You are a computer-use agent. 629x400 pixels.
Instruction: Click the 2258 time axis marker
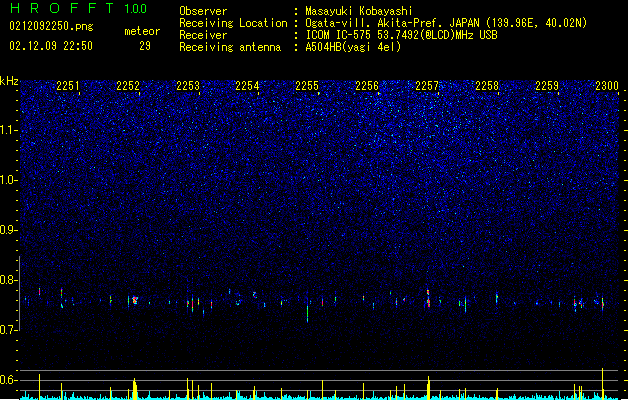[x=487, y=86]
